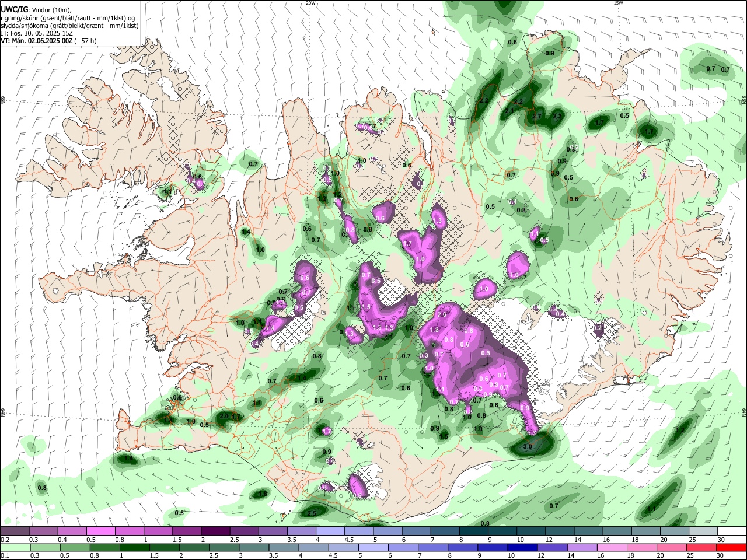Pick the pale lavender swatch at 4, snow legend

(x=330, y=531)
